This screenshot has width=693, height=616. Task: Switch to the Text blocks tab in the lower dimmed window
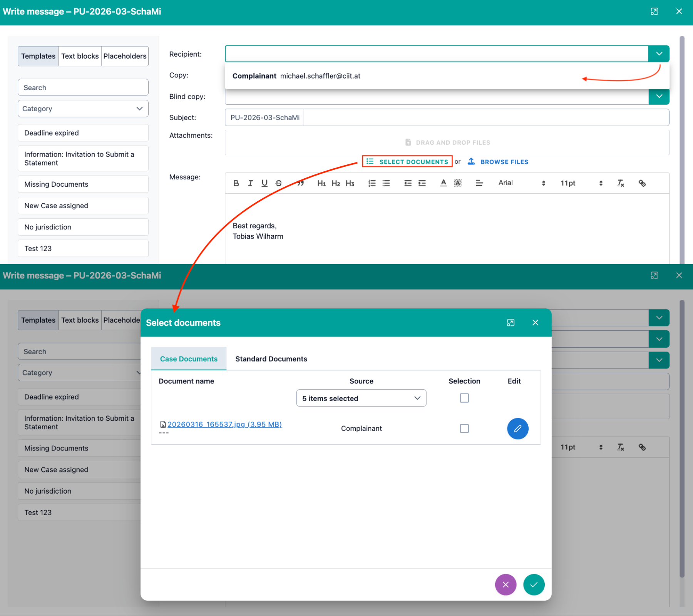click(x=80, y=320)
